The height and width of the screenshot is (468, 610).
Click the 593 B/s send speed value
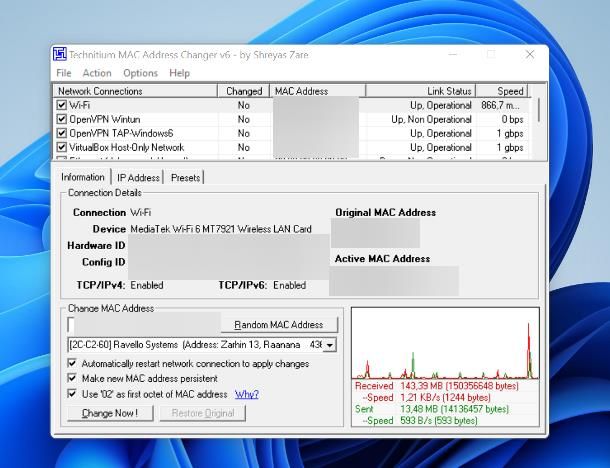point(438,421)
